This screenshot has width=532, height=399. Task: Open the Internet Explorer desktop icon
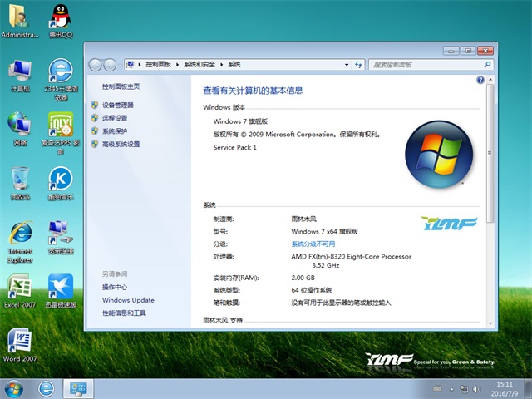click(x=20, y=242)
